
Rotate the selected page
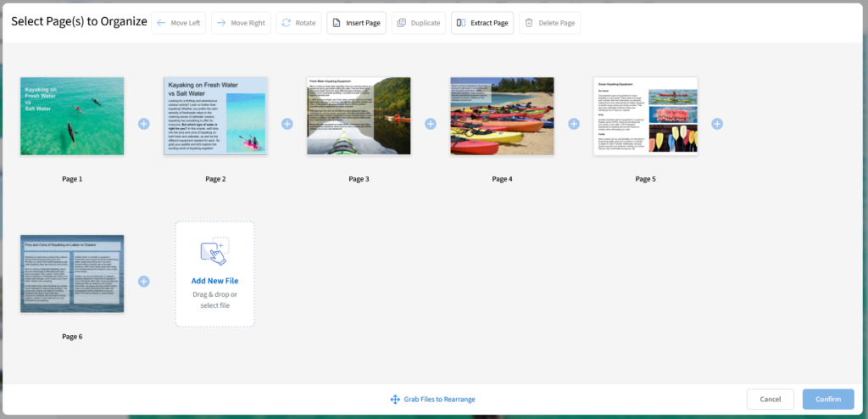pos(298,23)
